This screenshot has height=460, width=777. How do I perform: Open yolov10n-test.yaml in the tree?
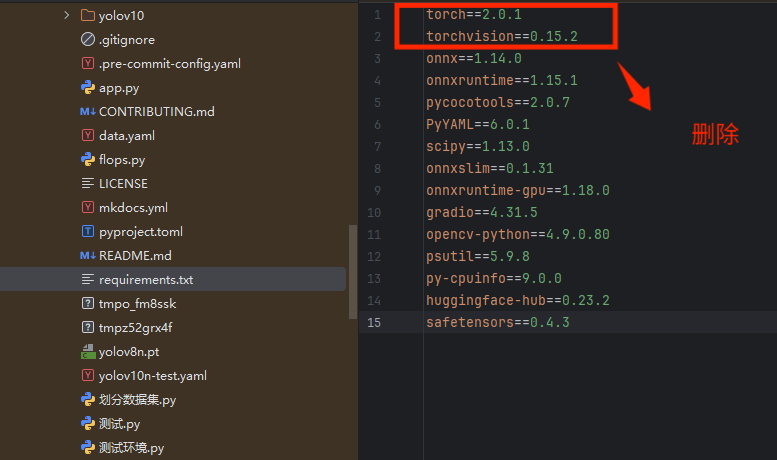click(153, 376)
